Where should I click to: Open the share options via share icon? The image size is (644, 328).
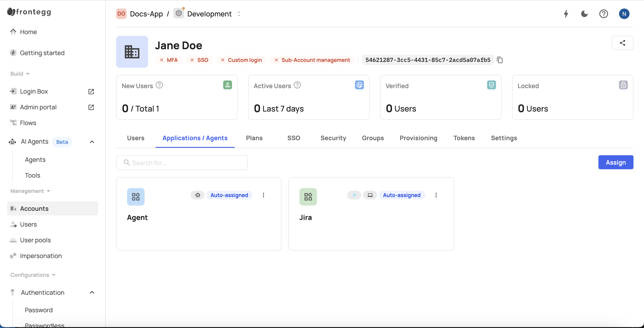coord(623,43)
